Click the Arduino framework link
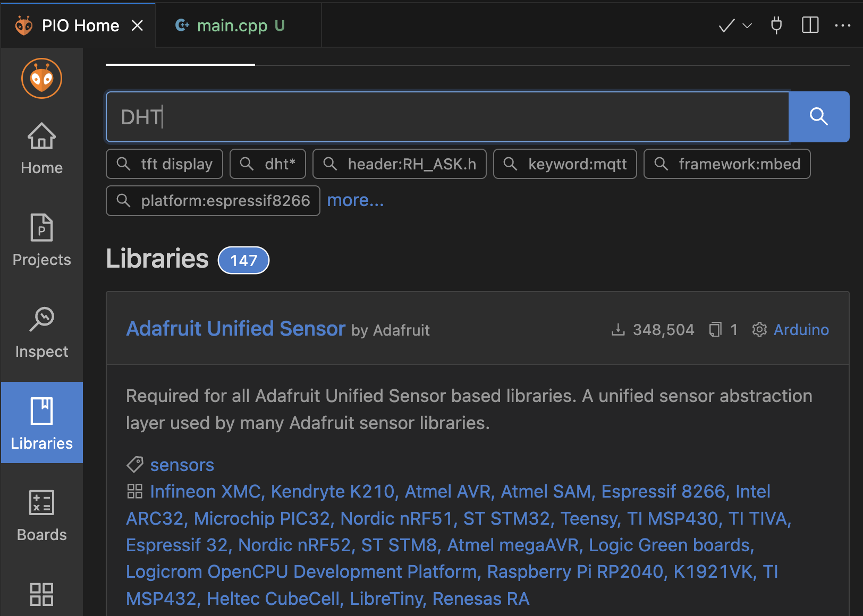The image size is (863, 616). tap(801, 329)
